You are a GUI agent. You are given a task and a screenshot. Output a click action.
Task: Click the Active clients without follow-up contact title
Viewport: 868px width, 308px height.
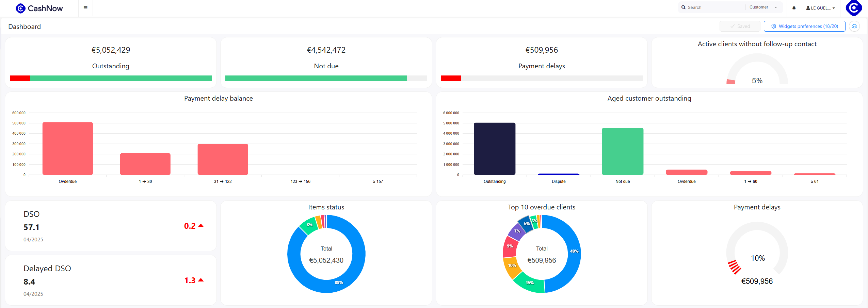[x=757, y=44]
